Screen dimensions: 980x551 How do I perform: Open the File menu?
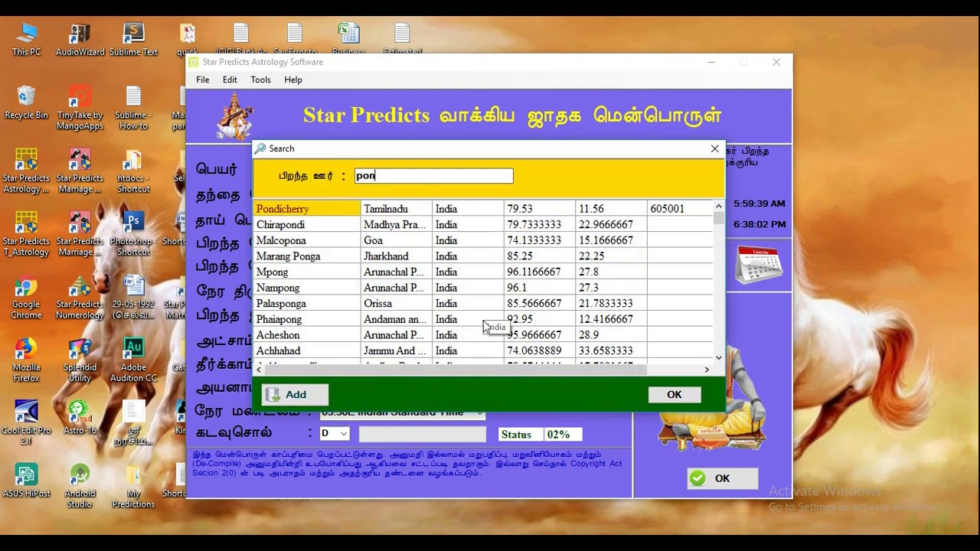point(203,80)
